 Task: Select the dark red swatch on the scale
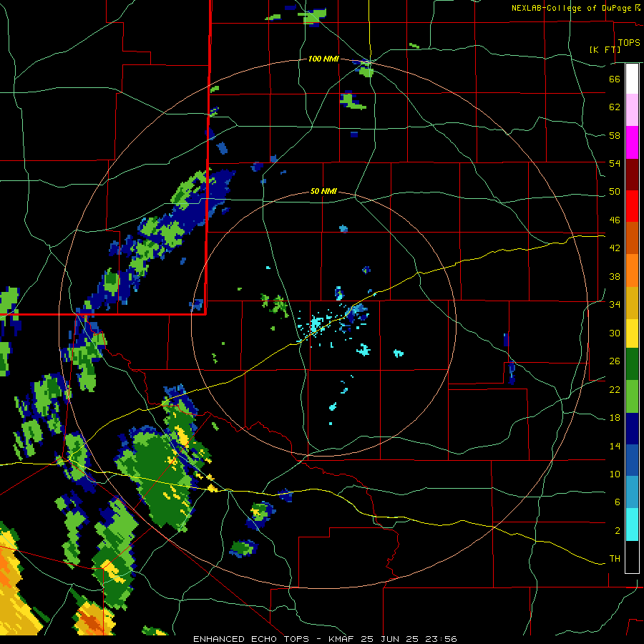coord(632,175)
